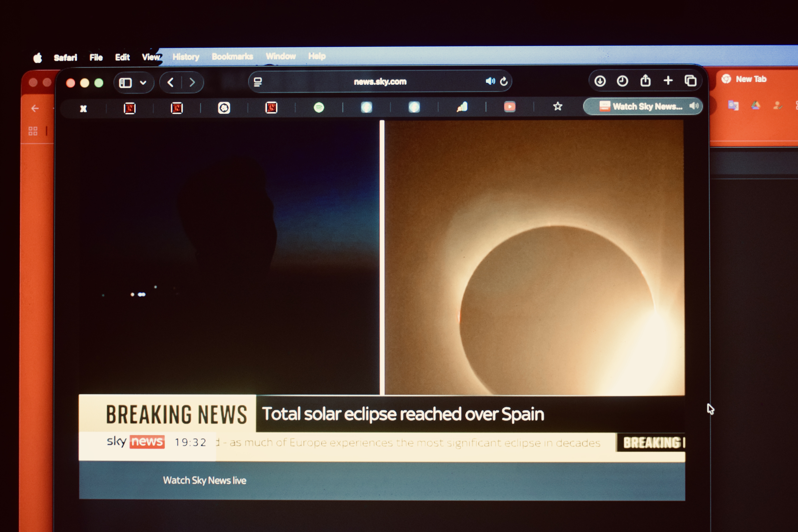Open the Safari menu
This screenshot has width=798, height=532.
tap(65, 58)
